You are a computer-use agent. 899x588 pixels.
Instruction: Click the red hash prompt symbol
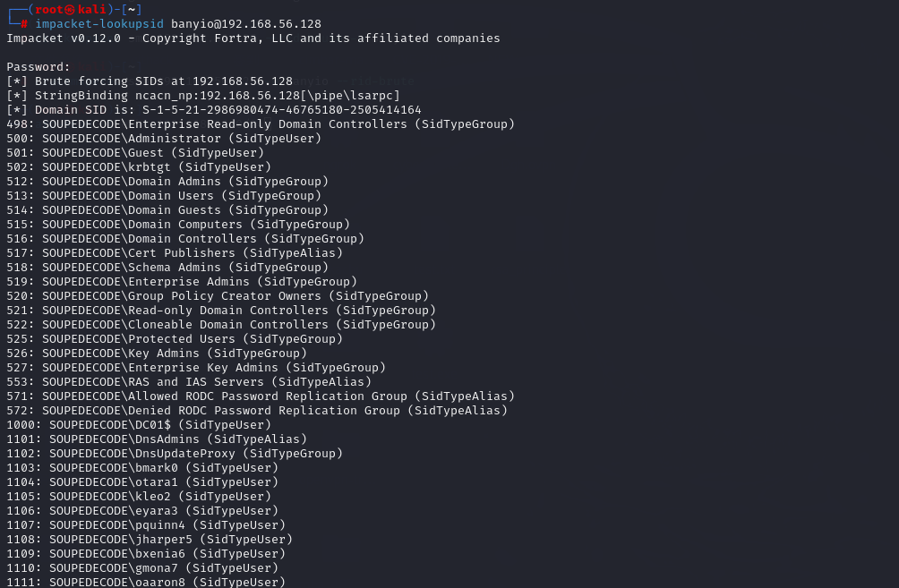pos(24,24)
